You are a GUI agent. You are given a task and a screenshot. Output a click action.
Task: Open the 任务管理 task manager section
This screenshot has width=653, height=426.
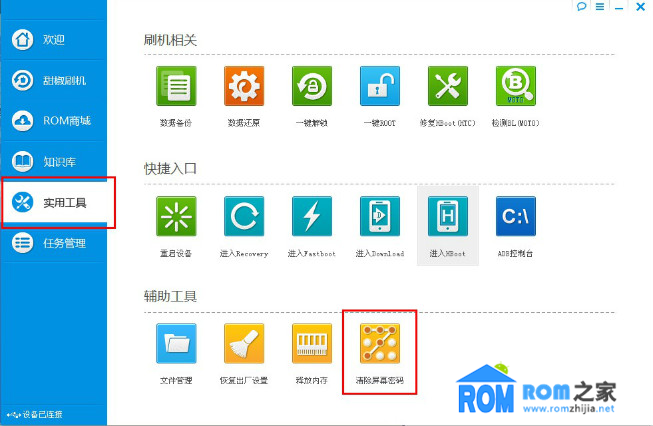point(53,243)
